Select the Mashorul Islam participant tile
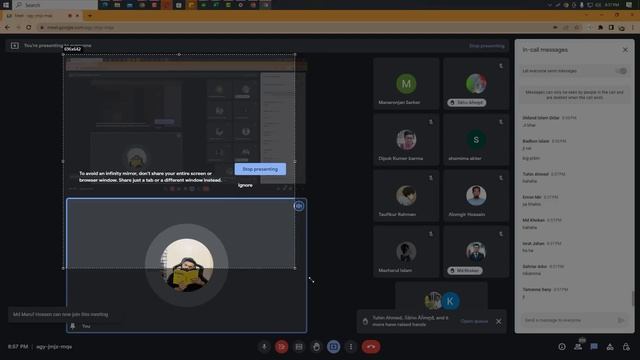 406,251
